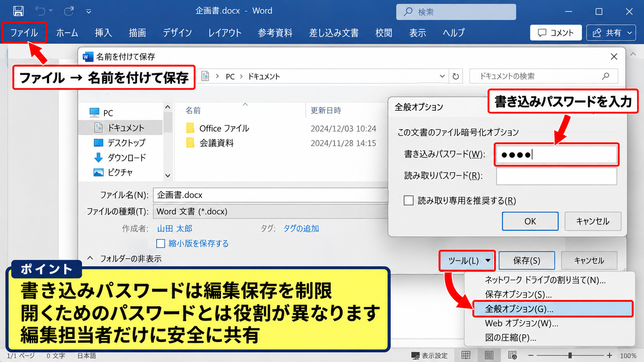
Task: Switch to the ホーム tab
Action: tap(67, 33)
